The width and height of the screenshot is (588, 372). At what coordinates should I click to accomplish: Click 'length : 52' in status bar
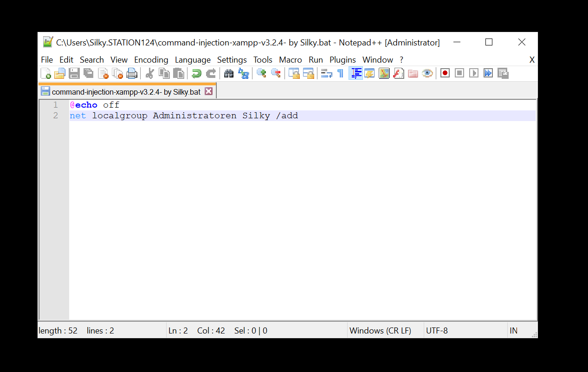click(58, 331)
